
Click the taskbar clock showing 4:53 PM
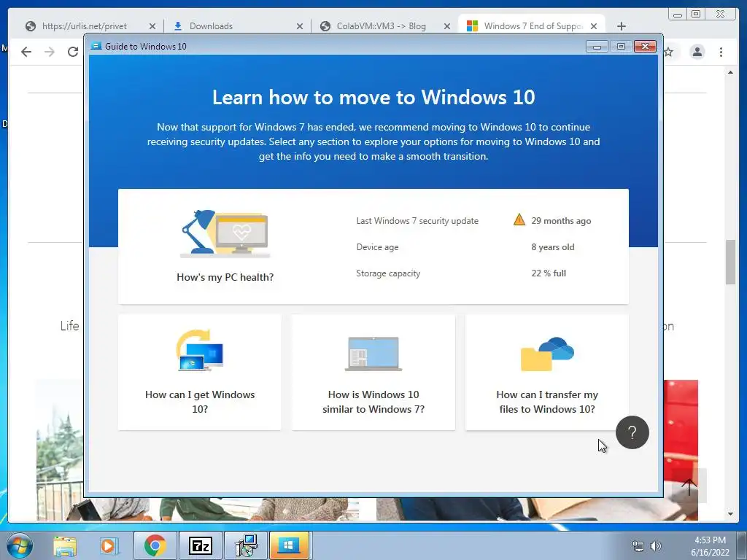point(710,546)
